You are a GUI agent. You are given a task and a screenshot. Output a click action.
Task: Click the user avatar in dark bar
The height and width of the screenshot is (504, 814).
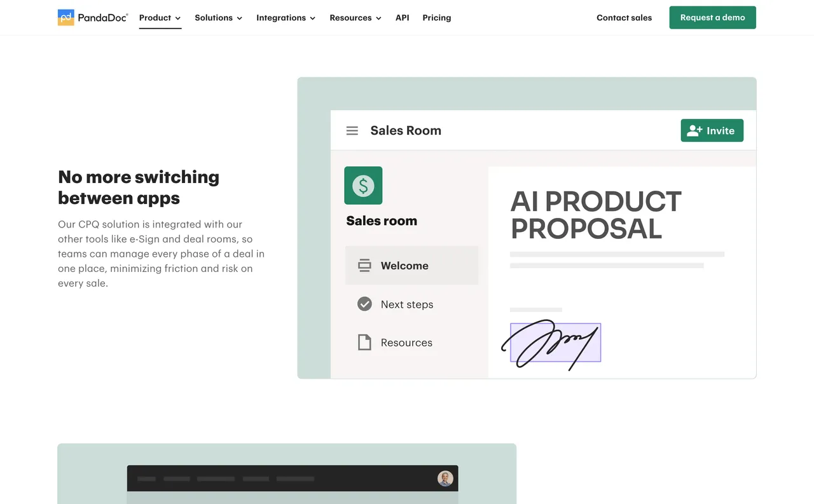pos(445,479)
